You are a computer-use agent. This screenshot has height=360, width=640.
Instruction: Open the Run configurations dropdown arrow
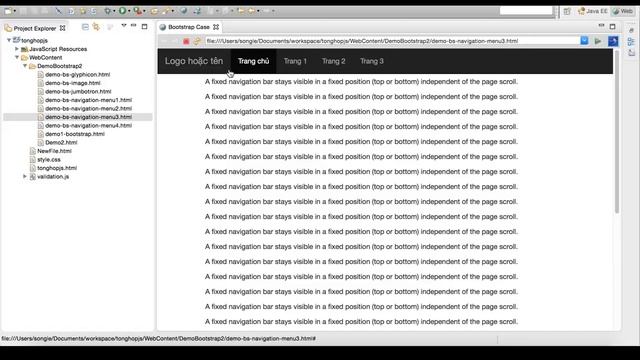(x=129, y=11)
